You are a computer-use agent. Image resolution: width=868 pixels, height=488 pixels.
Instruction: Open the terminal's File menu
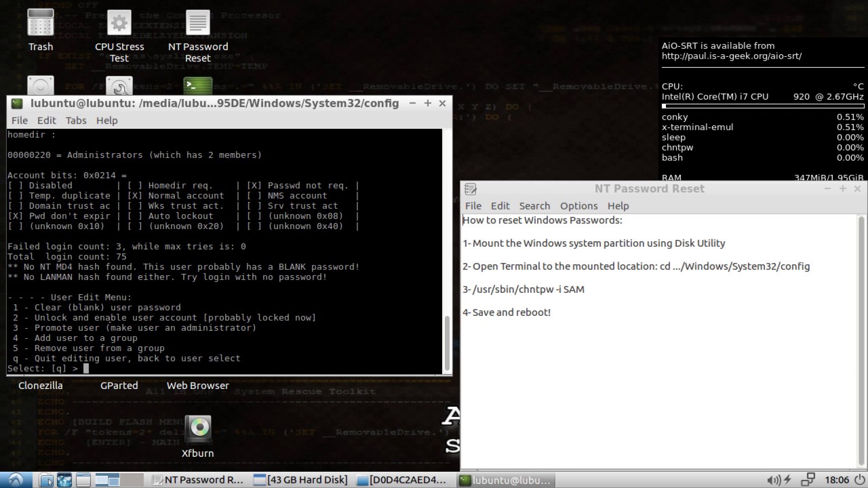(20, 121)
